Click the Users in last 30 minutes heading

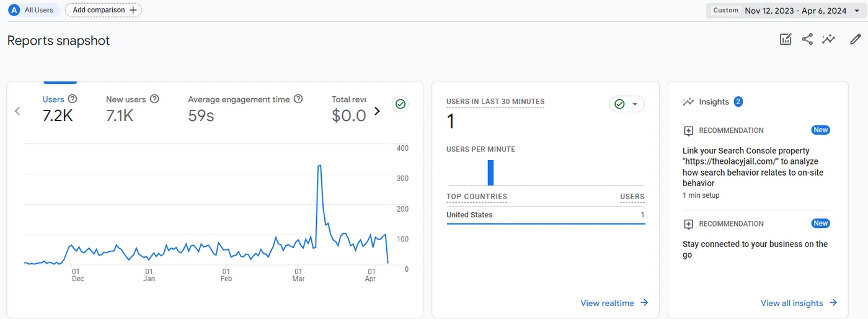pos(495,101)
